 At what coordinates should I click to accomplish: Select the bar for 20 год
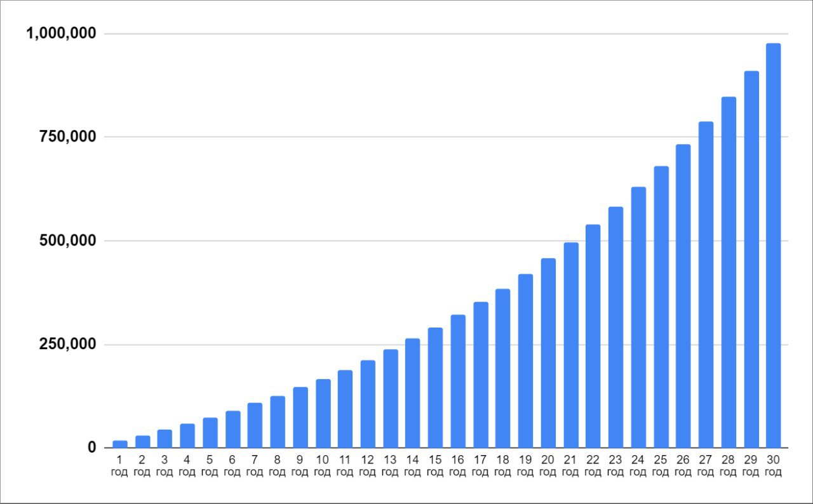pyautogui.click(x=548, y=353)
